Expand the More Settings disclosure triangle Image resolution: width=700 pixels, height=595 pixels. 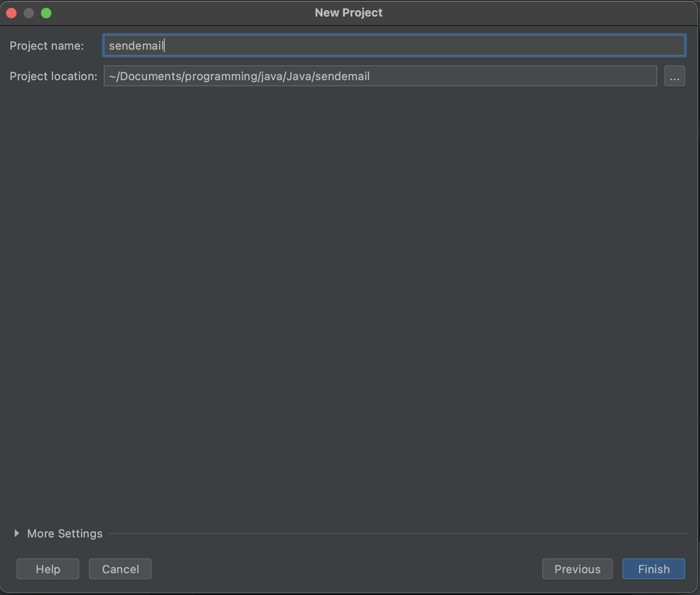tap(17, 533)
